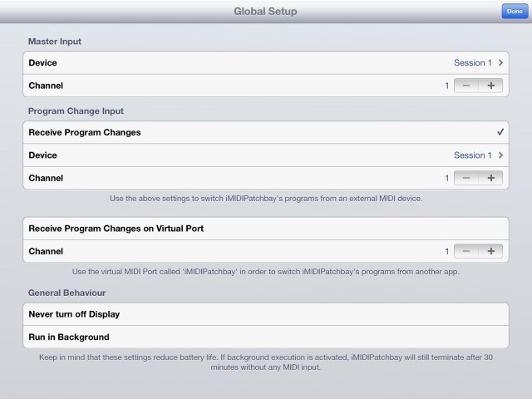This screenshot has height=399, width=532.
Task: Open Program Change Input Device chevron
Action: [x=501, y=155]
